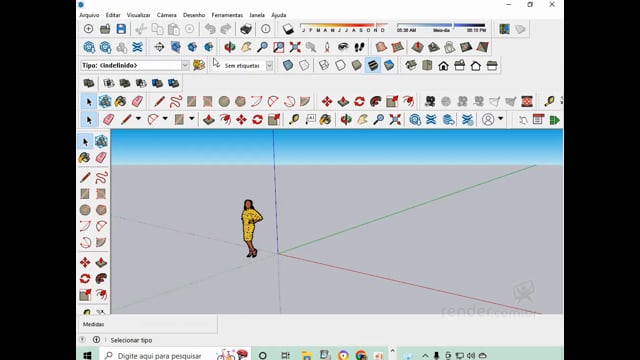The width and height of the screenshot is (640, 360).
Task: Open the Print icon in standard toolbar
Action: pyautogui.click(x=246, y=29)
